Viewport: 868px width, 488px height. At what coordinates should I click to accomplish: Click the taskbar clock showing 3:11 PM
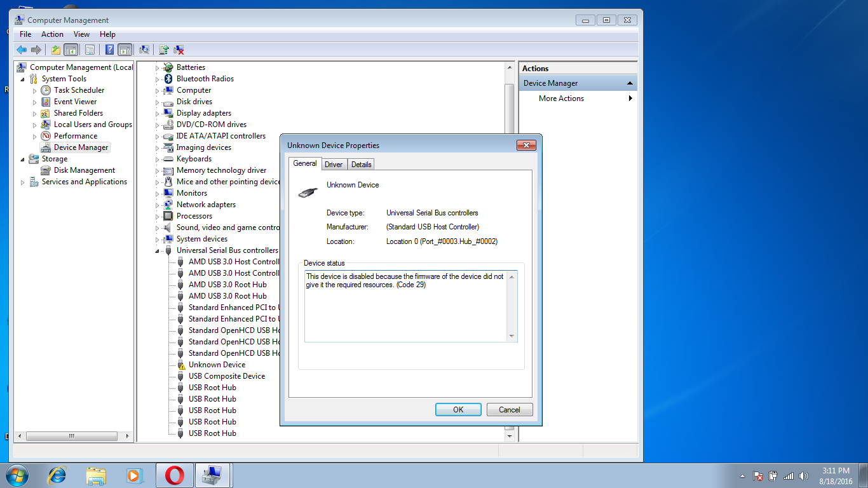pos(836,476)
